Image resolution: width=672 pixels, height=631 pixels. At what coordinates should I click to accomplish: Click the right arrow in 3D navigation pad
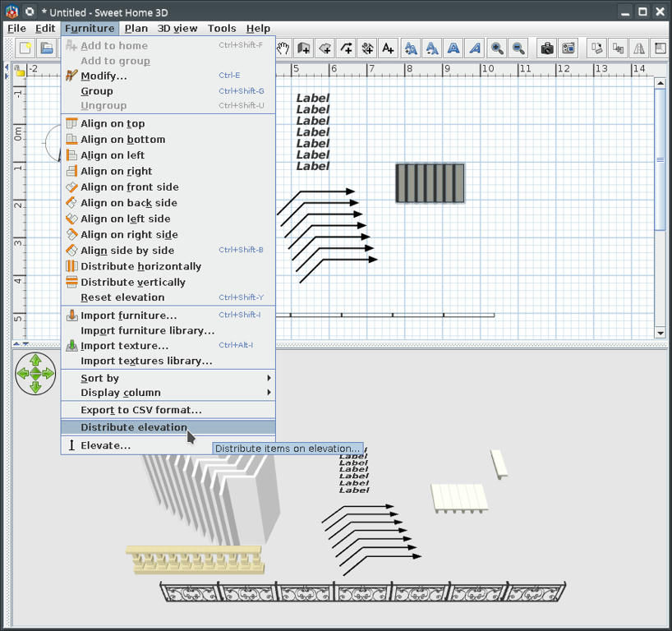(x=48, y=374)
